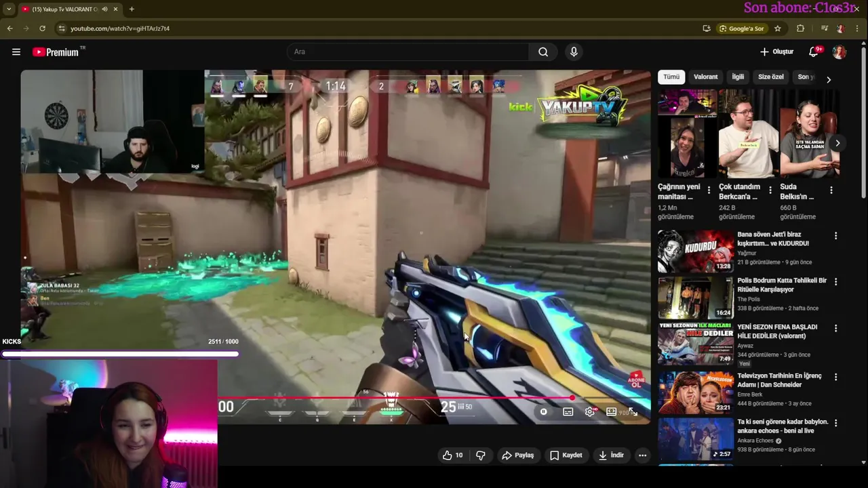868x488 pixels.
Task: Open options for the Polis Bodrum Katta video
Action: pyautogui.click(x=835, y=282)
